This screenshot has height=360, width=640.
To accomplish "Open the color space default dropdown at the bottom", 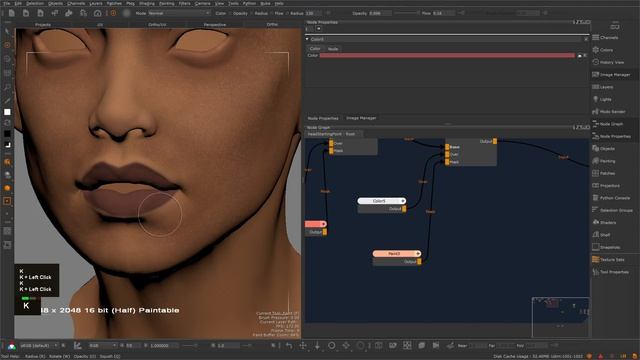I will click(x=39, y=345).
